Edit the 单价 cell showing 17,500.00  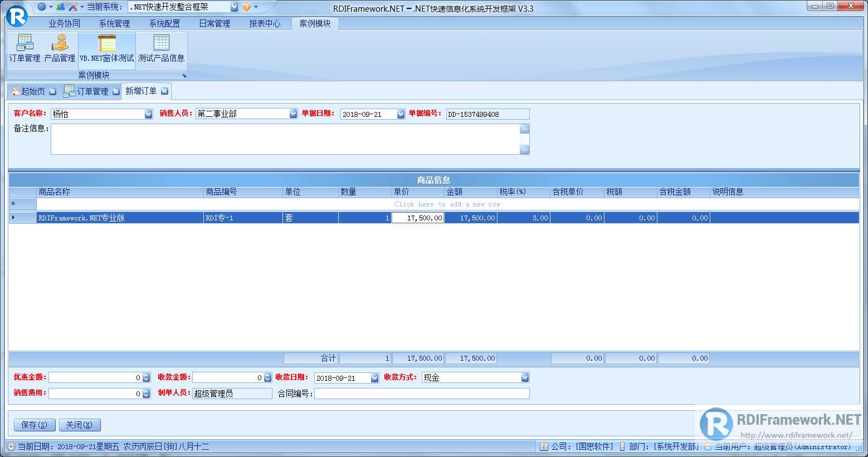pos(418,218)
